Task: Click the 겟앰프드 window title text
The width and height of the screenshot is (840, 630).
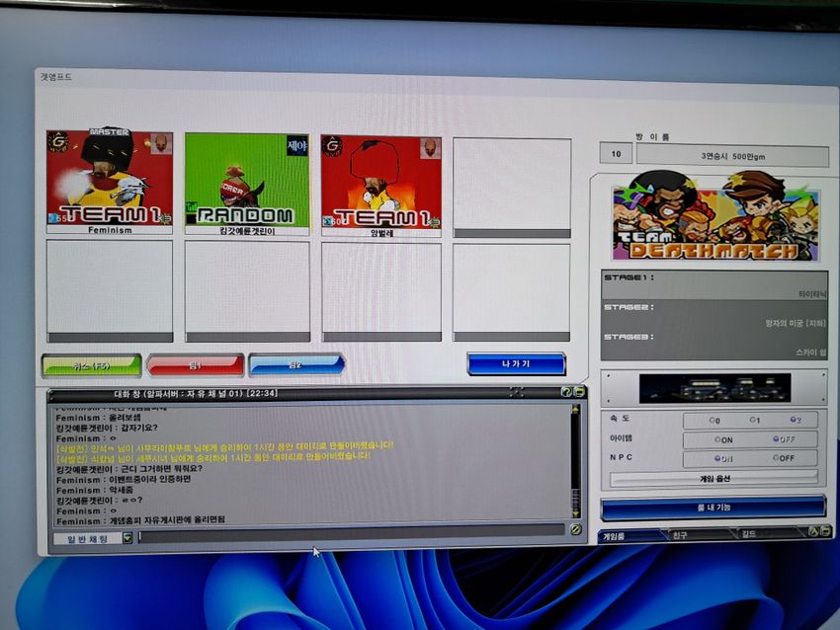Action: pos(56,77)
